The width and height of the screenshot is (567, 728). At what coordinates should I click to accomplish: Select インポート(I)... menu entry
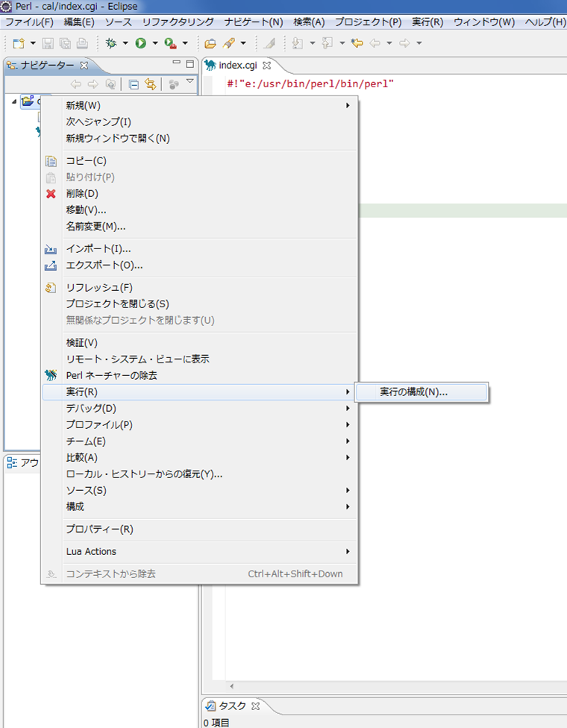[200, 249]
